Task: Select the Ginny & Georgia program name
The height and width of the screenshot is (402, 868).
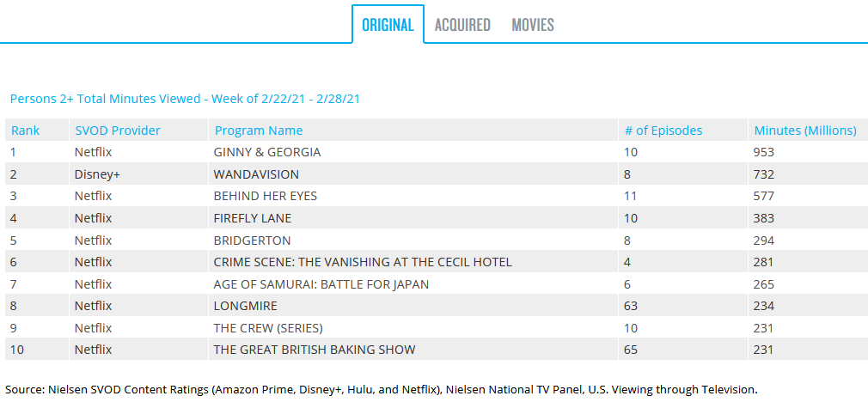Action: tap(266, 152)
